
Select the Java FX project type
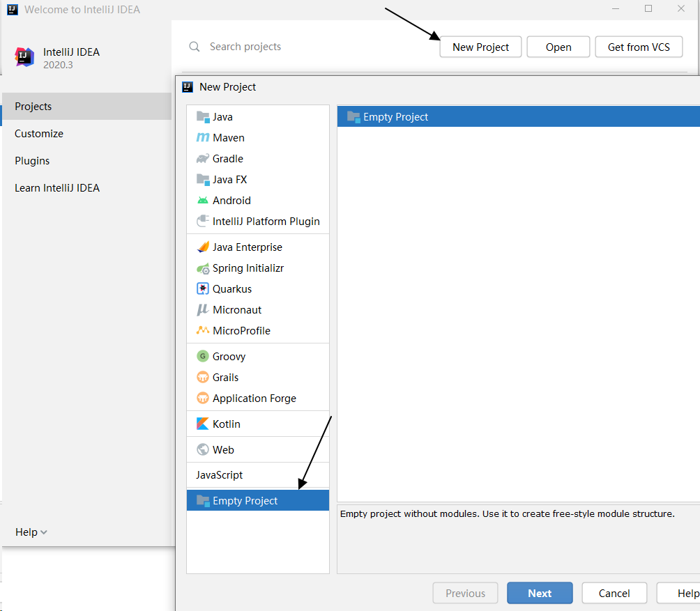click(258, 180)
